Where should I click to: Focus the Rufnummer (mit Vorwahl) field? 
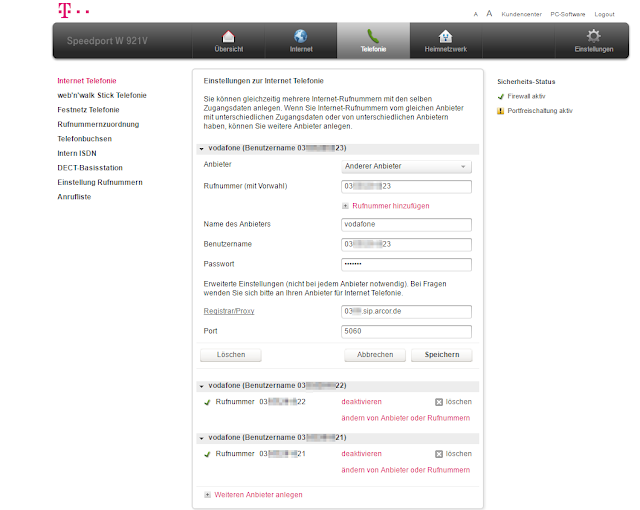(x=406, y=186)
